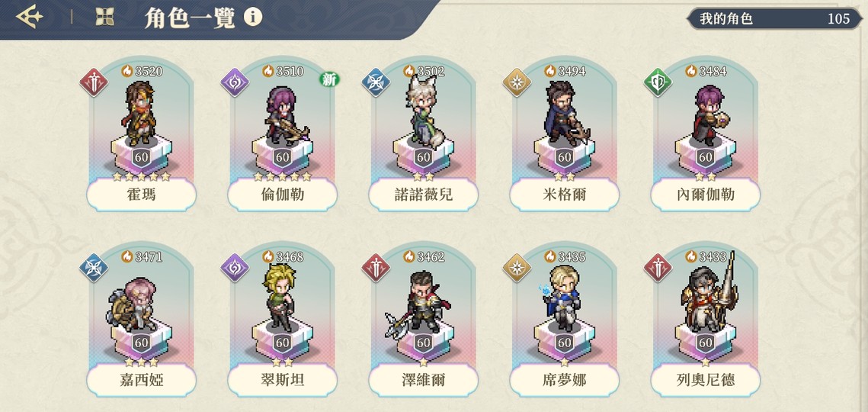The width and height of the screenshot is (868, 412).
Task: Click the purple class icon on 倫伽勒
Action: pyautogui.click(x=235, y=82)
